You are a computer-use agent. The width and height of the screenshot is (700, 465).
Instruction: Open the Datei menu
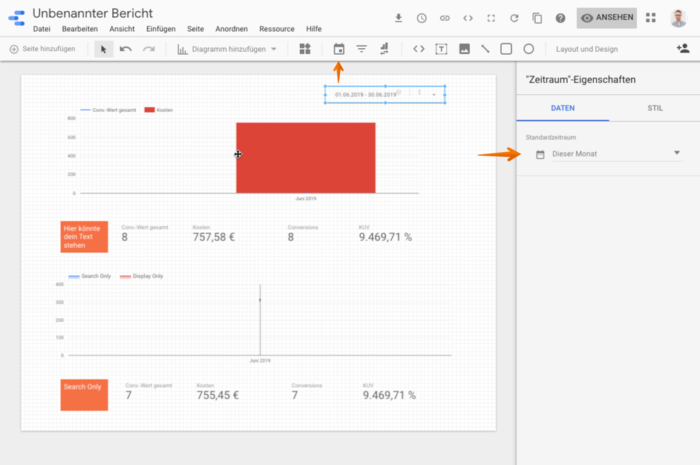coord(42,29)
